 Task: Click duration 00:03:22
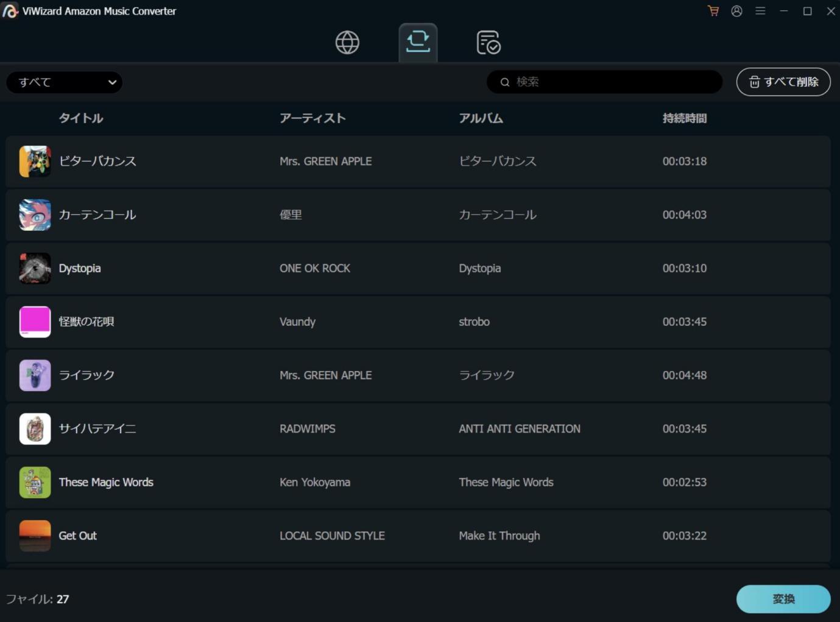pos(685,535)
